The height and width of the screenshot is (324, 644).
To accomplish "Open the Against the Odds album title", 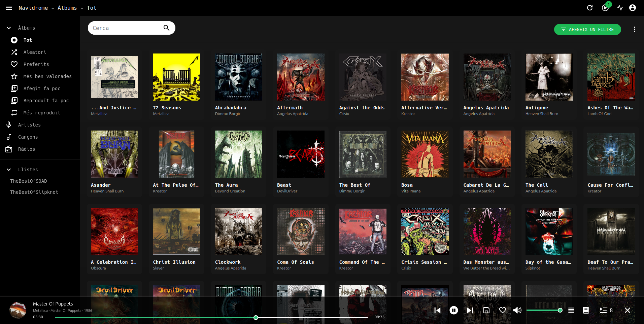I will click(362, 108).
